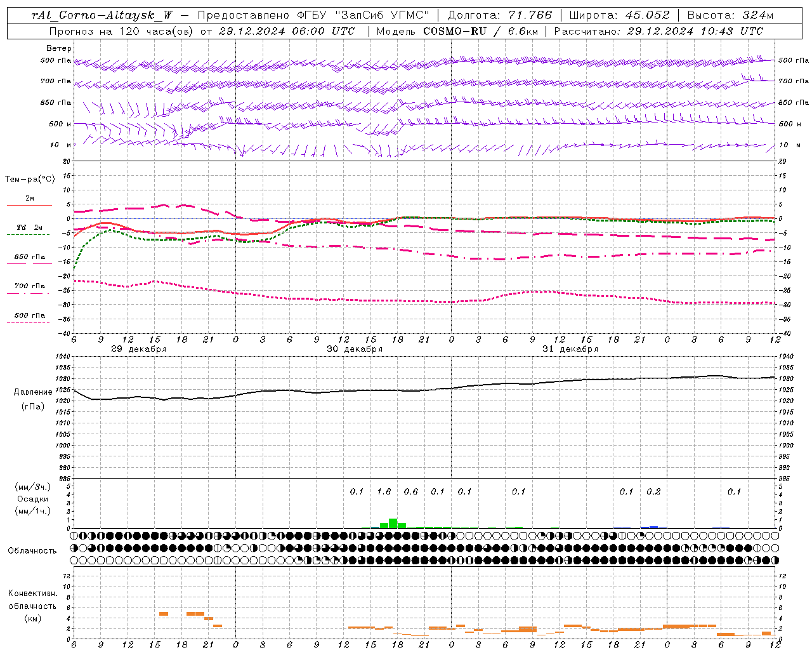Click the precipitation value 0.6
812x650 pixels.
click(411, 492)
